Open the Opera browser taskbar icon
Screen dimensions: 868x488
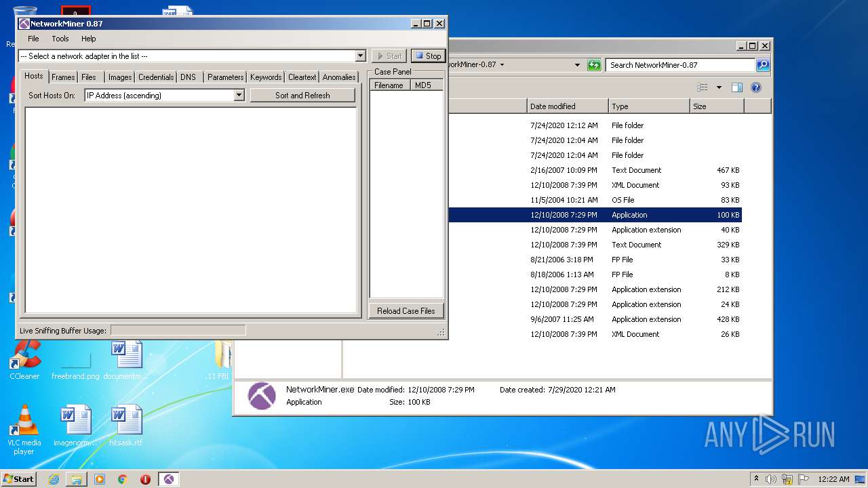pyautogui.click(x=145, y=479)
